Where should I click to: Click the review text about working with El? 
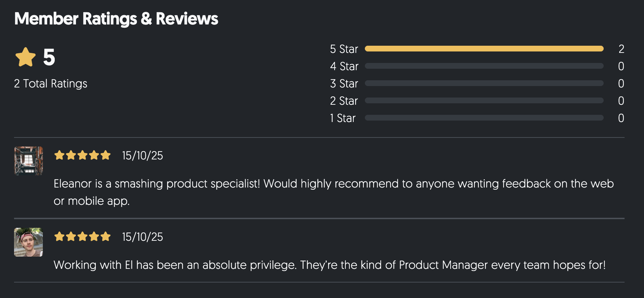[329, 265]
